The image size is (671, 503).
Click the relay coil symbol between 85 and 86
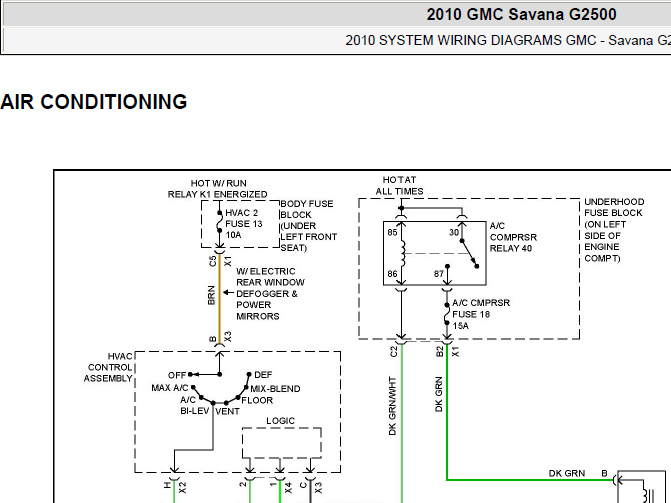[x=402, y=253]
